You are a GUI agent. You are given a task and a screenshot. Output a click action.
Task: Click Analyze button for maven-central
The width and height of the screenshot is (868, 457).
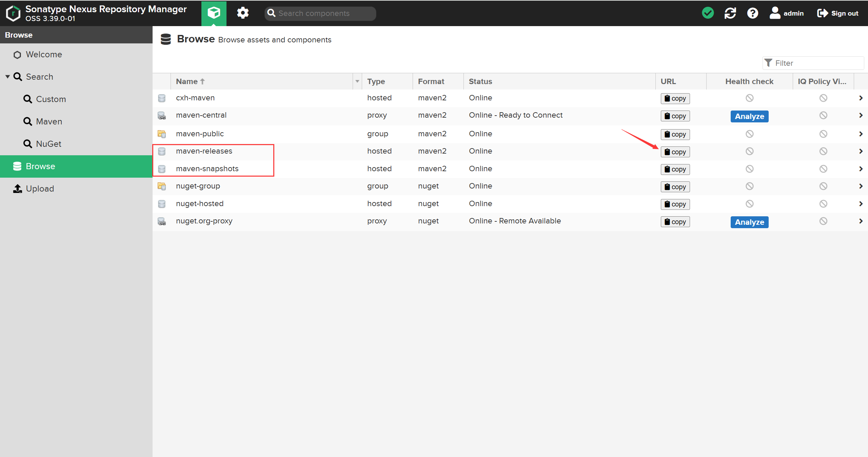point(749,116)
